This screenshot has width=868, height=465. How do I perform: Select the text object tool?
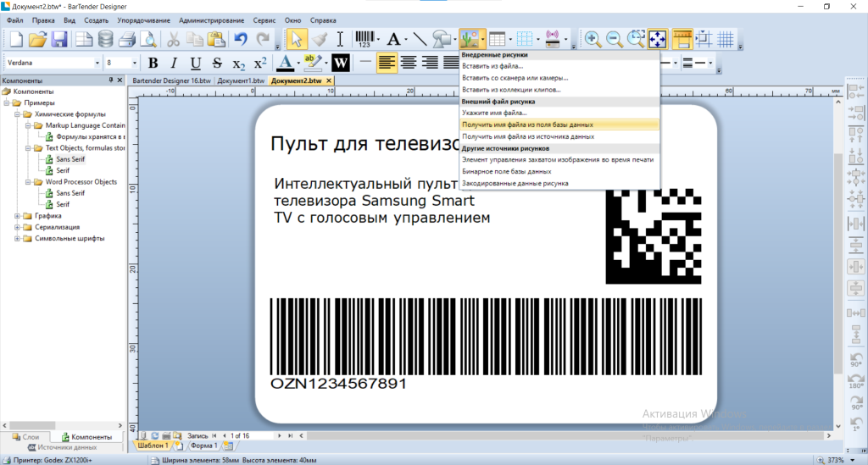pos(393,39)
